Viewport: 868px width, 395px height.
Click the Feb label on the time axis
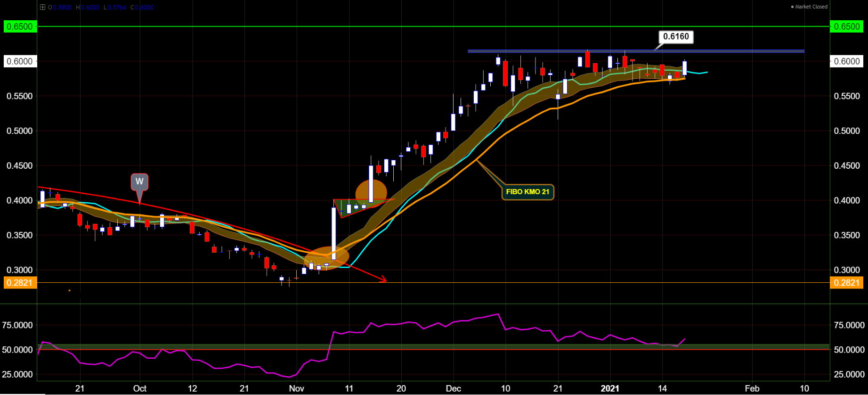[x=752, y=388]
